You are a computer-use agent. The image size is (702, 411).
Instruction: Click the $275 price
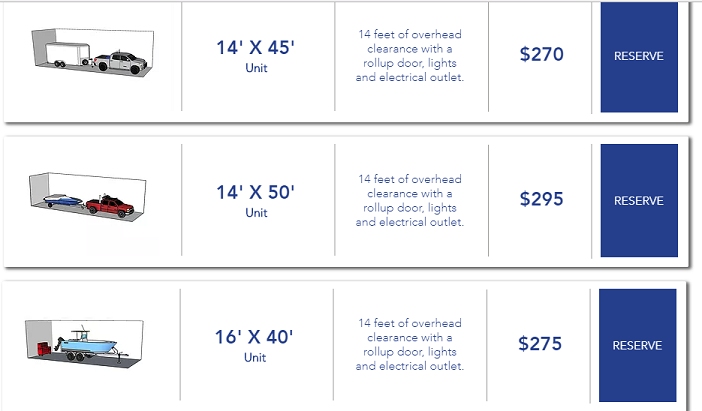541,344
